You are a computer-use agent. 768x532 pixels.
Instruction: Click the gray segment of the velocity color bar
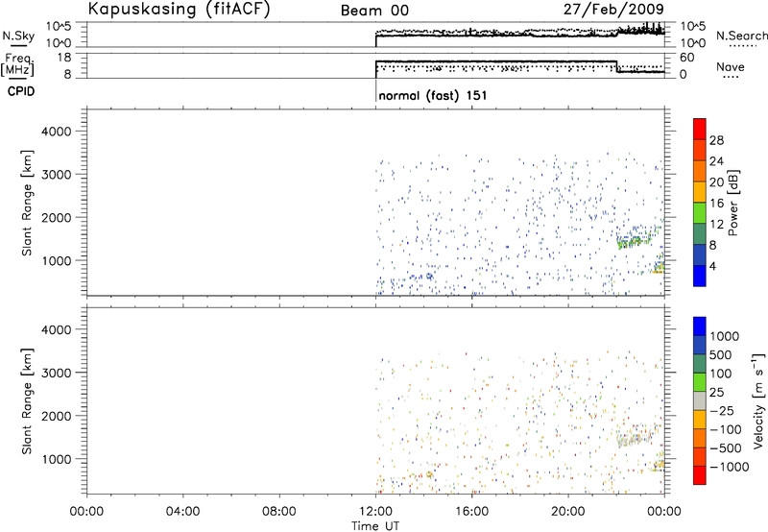(700, 400)
